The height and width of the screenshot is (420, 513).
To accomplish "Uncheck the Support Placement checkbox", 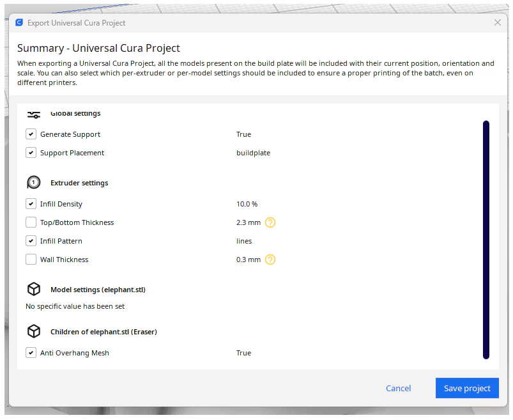I will pos(31,153).
